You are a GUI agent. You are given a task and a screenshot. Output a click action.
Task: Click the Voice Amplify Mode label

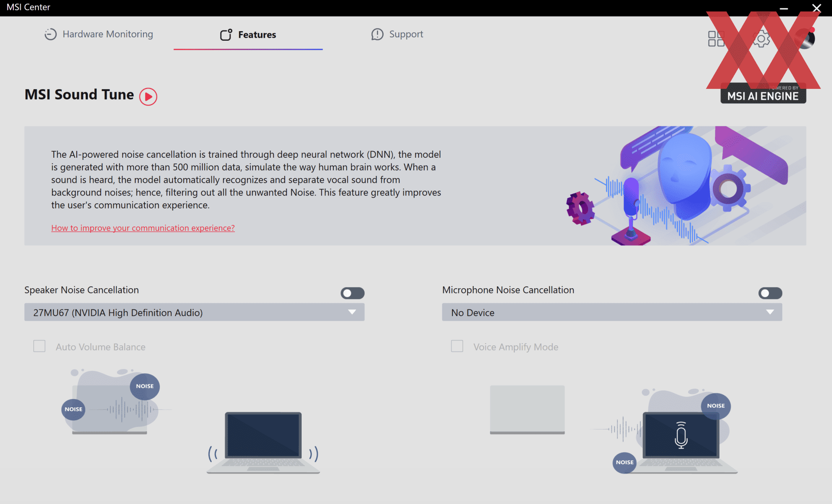click(516, 347)
